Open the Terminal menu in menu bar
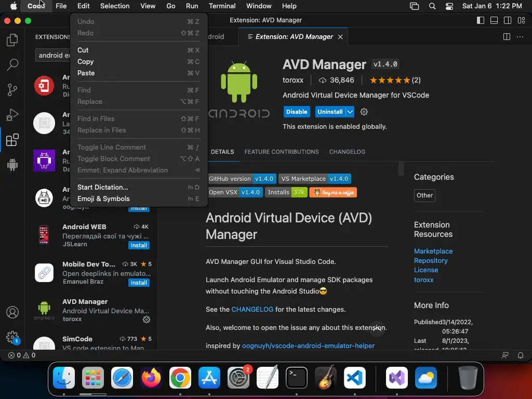532x399 pixels. [222, 6]
